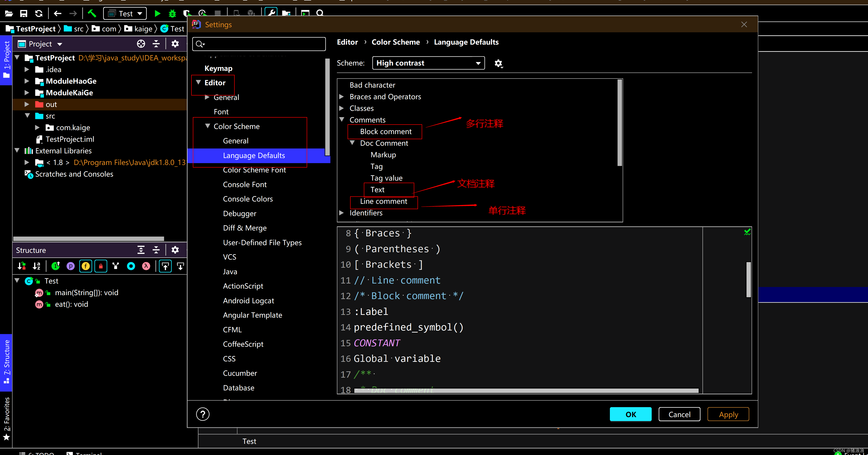Open Project panel gear options
Screen dimensions: 868x455
[175, 44]
